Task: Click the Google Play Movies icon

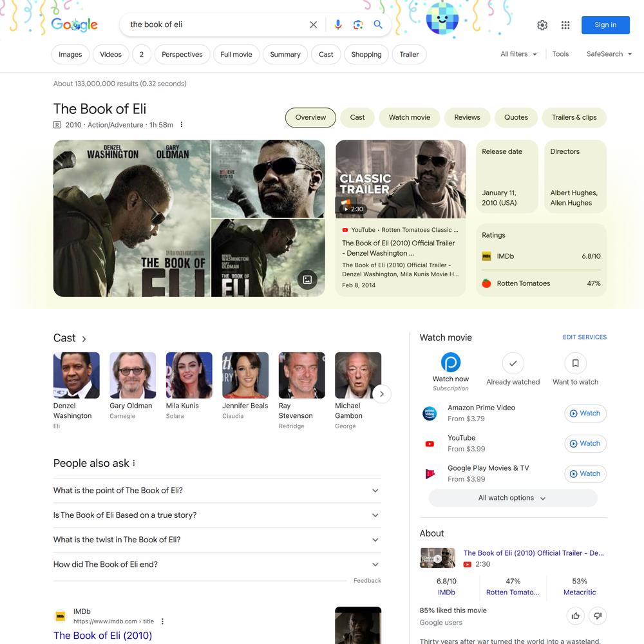Action: (x=430, y=473)
